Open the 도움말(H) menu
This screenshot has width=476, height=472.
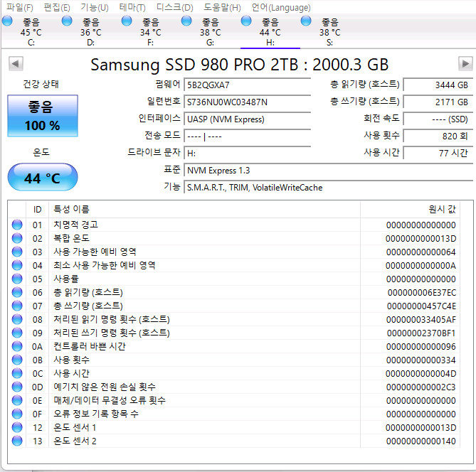[222, 7]
